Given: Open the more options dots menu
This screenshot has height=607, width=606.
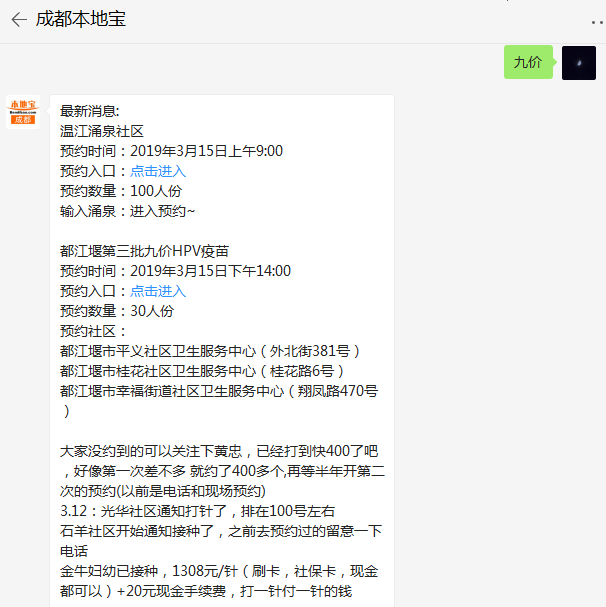Looking at the screenshot, I should (x=598, y=22).
